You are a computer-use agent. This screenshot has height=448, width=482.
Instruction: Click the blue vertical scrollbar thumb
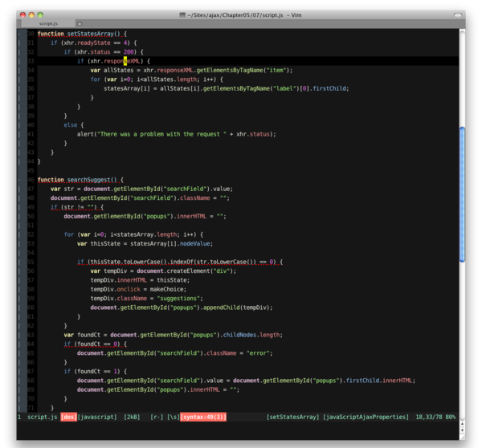(462, 194)
